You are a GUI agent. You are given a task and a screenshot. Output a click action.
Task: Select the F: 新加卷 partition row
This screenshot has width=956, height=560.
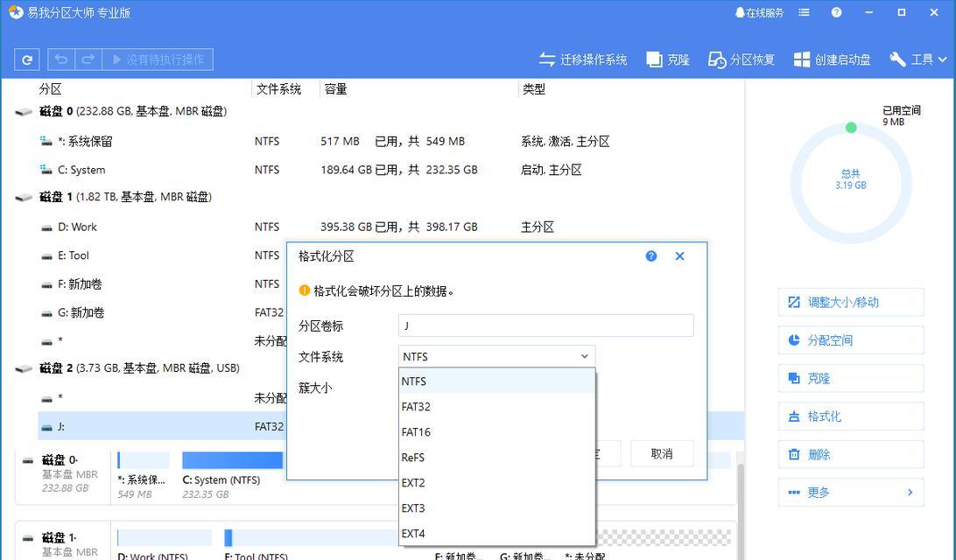[162, 284]
